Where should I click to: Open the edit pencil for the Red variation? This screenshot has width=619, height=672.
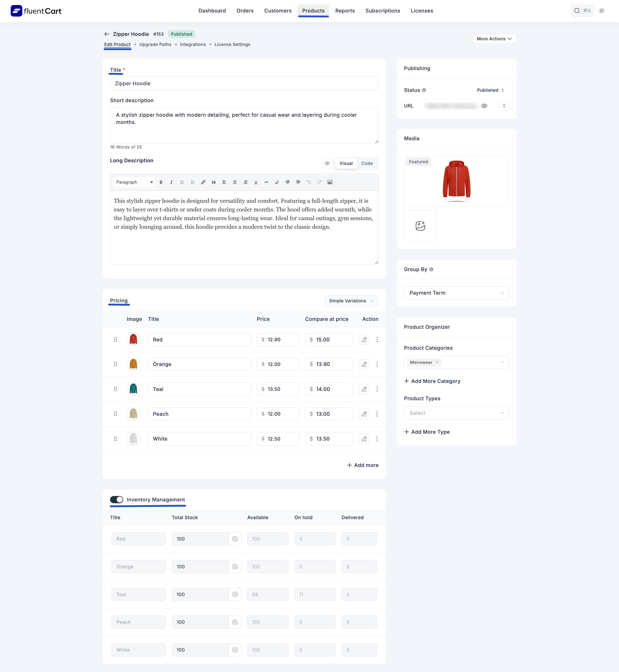(x=364, y=339)
